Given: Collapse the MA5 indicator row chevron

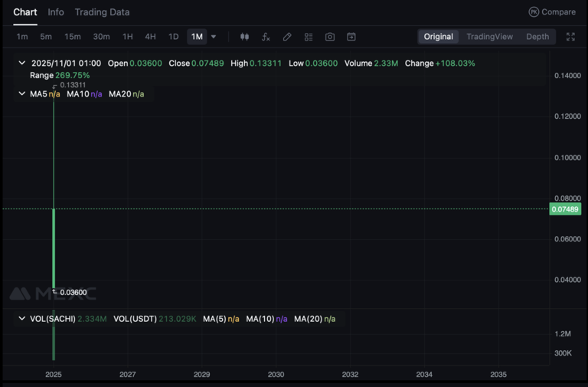Looking at the screenshot, I should (x=21, y=94).
